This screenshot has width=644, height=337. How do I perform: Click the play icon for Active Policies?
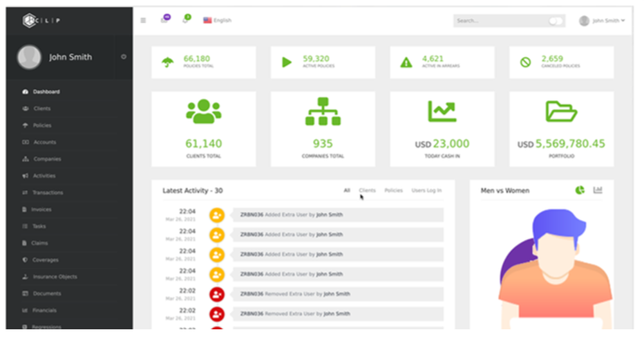(x=287, y=62)
